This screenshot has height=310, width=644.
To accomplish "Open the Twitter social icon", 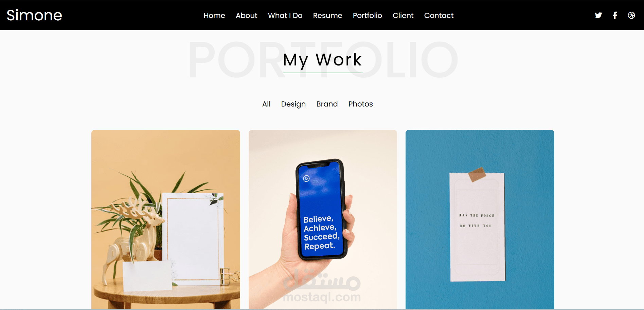I will point(598,15).
